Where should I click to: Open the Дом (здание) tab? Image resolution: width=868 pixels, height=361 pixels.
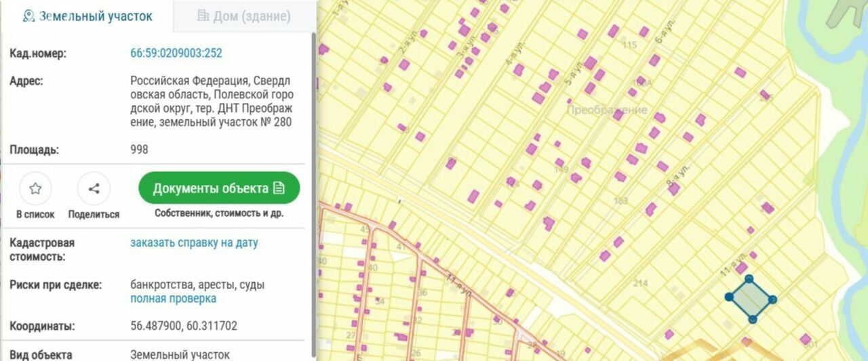click(244, 16)
